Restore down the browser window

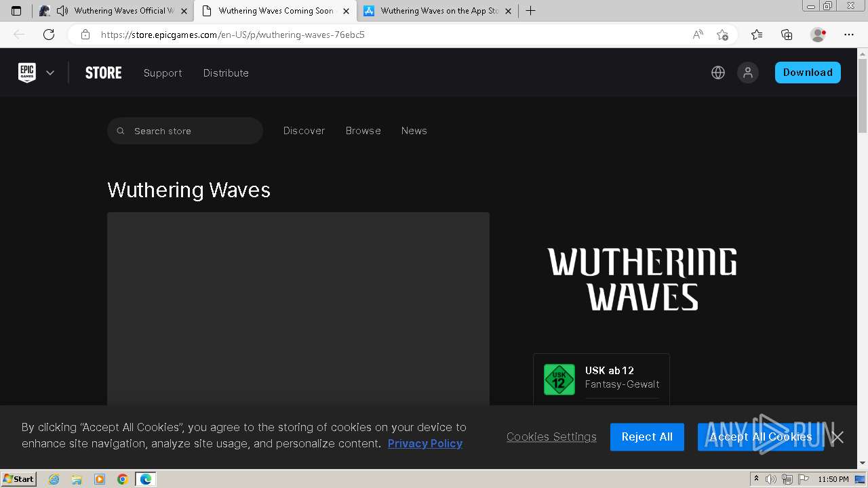[827, 6]
